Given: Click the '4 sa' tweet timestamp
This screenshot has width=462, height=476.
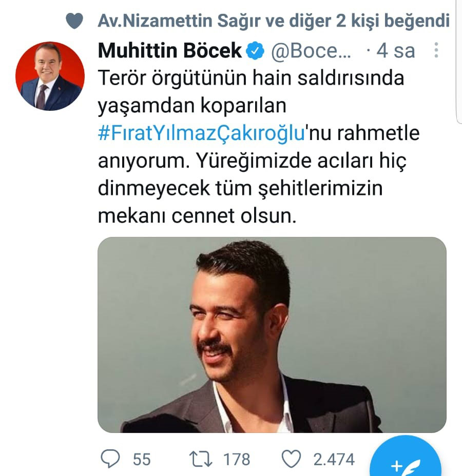Looking at the screenshot, I should coord(396,51).
